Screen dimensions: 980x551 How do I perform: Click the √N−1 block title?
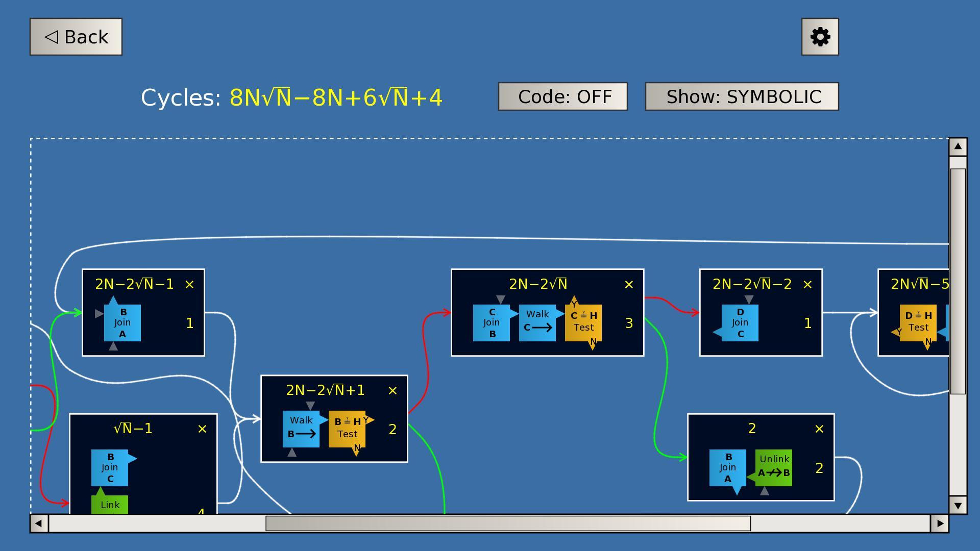[x=133, y=429]
